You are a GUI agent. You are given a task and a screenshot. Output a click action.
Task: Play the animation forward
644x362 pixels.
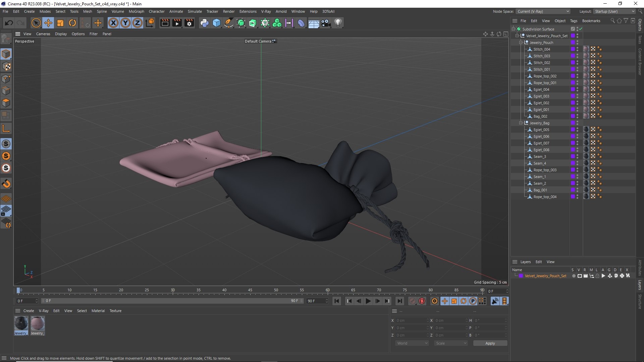pyautogui.click(x=368, y=301)
